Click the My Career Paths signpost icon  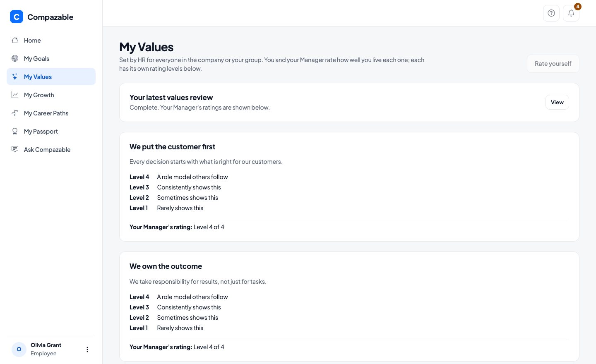point(15,113)
